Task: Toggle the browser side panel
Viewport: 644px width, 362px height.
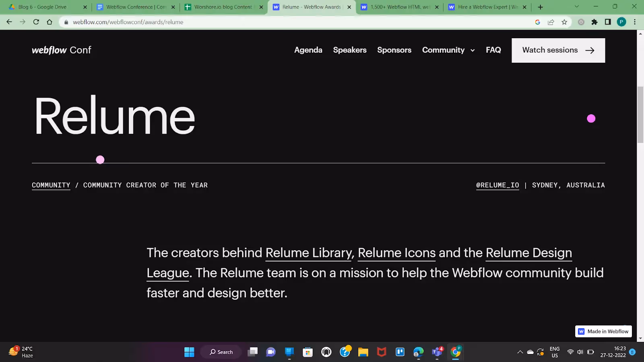Action: tap(608, 22)
